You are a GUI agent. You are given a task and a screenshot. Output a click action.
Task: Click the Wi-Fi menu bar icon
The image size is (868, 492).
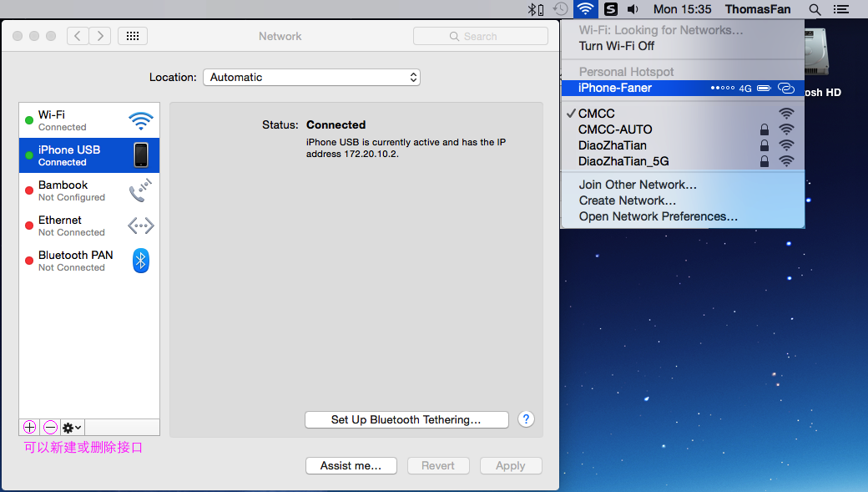(x=585, y=9)
